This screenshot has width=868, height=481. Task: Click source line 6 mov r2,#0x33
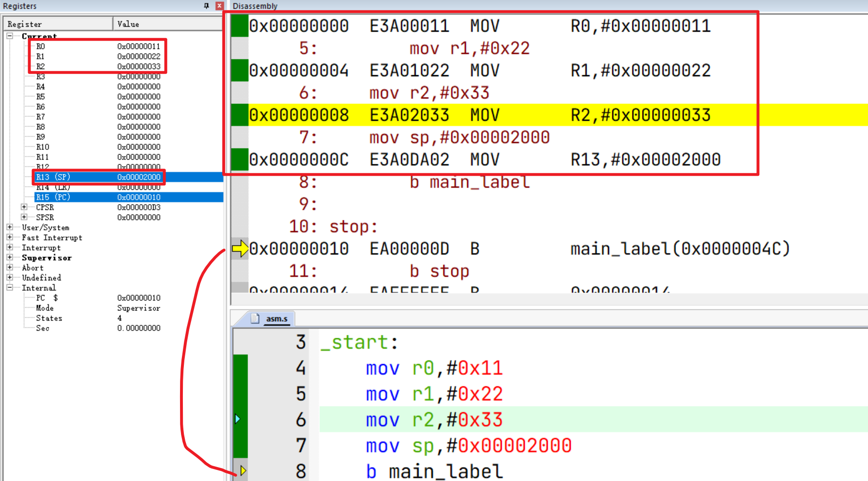click(x=434, y=420)
